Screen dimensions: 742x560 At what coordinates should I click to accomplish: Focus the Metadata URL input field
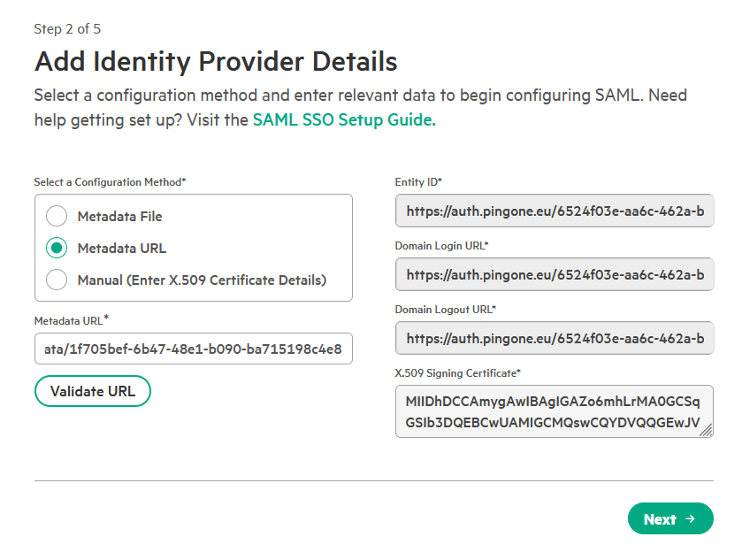click(x=194, y=349)
